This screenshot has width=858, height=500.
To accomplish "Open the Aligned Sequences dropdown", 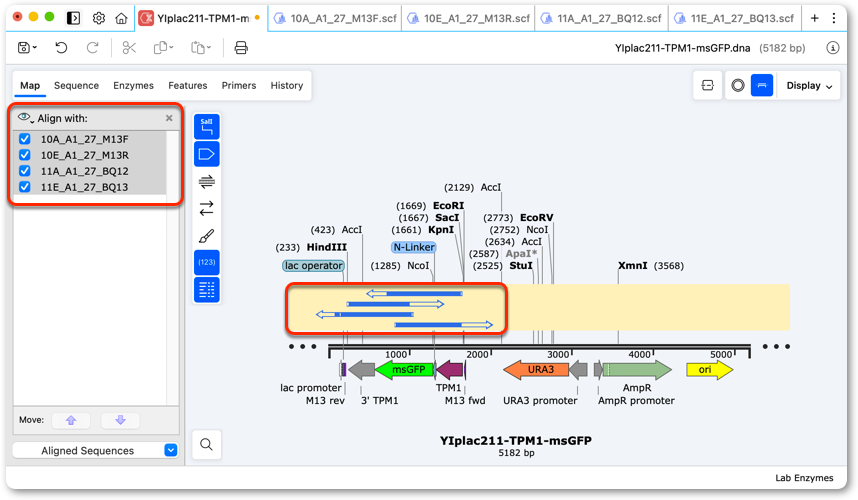I will [x=95, y=450].
